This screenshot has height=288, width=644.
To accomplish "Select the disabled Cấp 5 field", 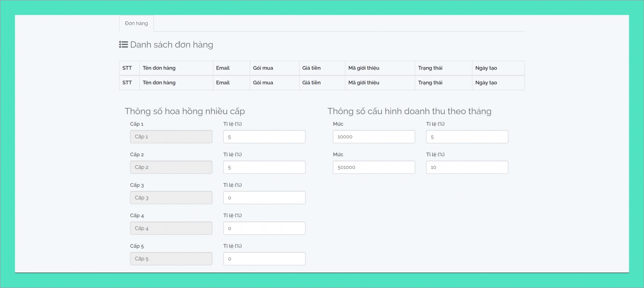I will click(x=171, y=259).
